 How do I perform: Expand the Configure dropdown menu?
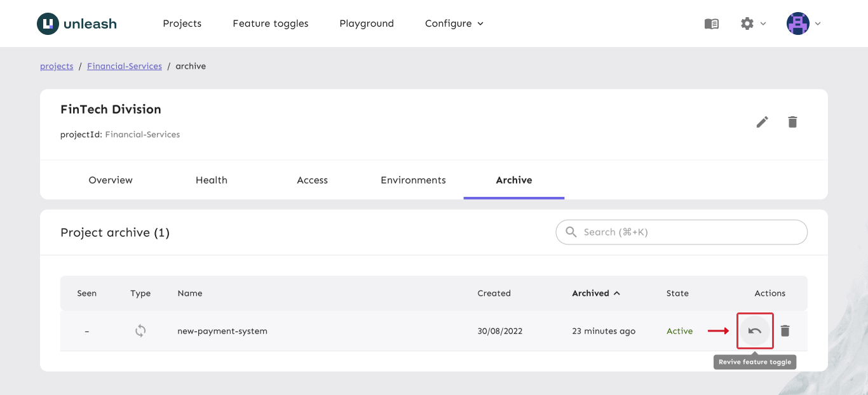[x=454, y=23]
